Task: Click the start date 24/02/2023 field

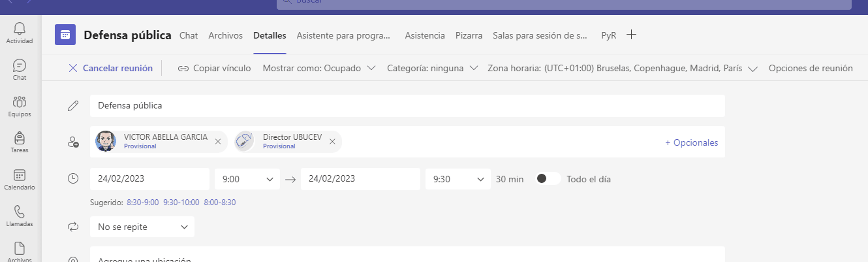Action: point(149,179)
